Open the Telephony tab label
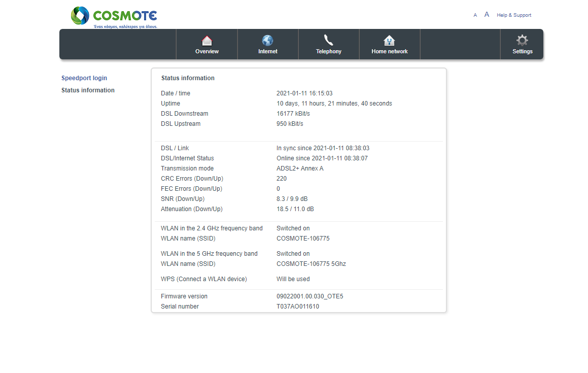588x373 pixels. click(329, 51)
